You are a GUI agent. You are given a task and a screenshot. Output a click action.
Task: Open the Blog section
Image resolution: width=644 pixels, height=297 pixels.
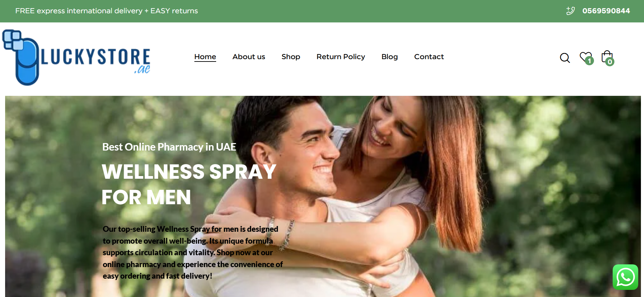(x=390, y=57)
